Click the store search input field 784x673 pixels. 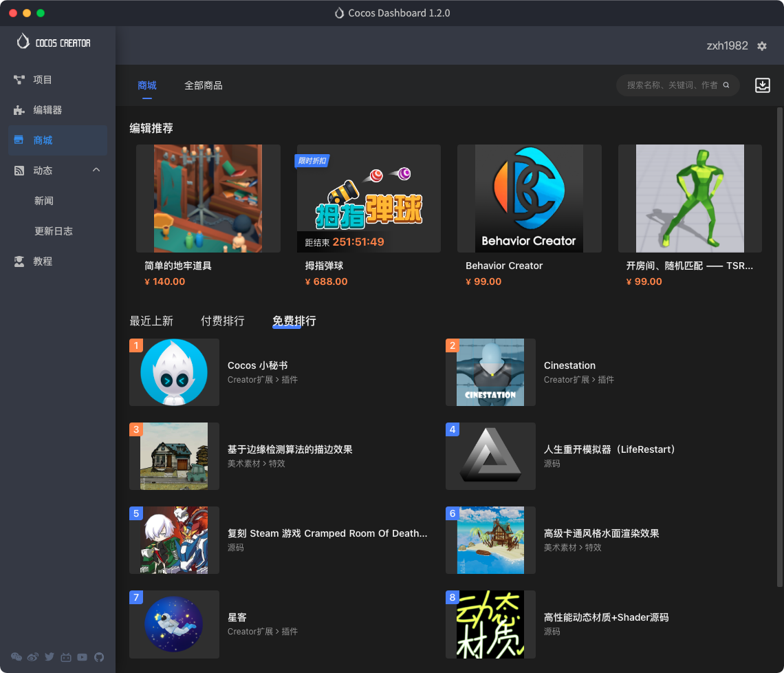tap(671, 85)
